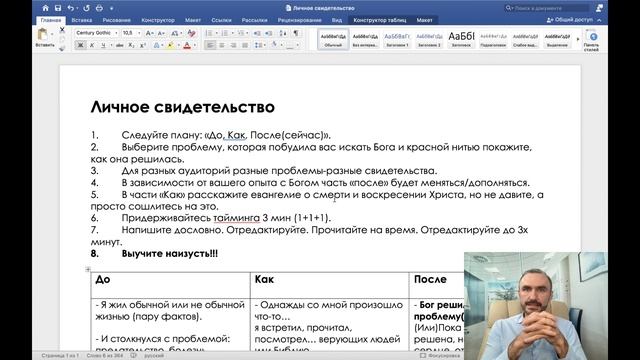The height and width of the screenshot is (360, 640).
Task: Click the language indicator русский in status bar
Action: click(154, 356)
